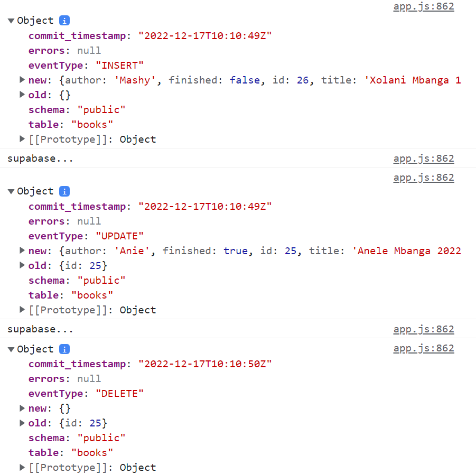Open app.js:862 link on DELETE Object row
Image resolution: width=476 pixels, height=474 pixels.
pos(424,349)
